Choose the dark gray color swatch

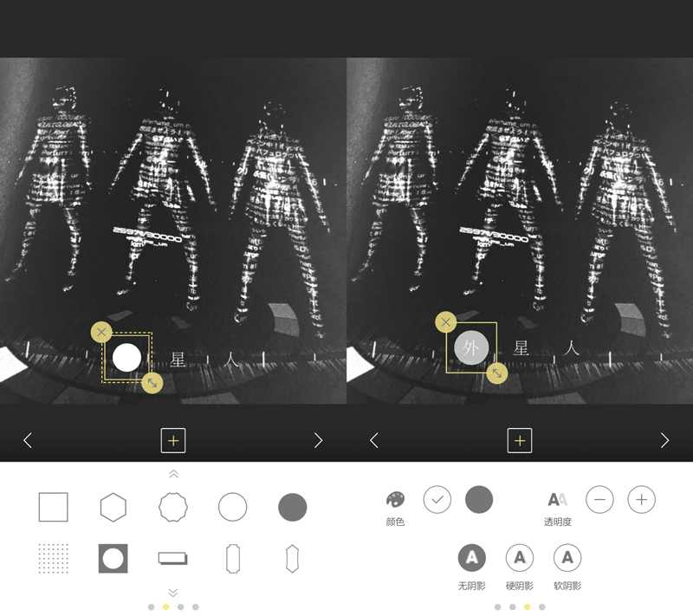[479, 500]
